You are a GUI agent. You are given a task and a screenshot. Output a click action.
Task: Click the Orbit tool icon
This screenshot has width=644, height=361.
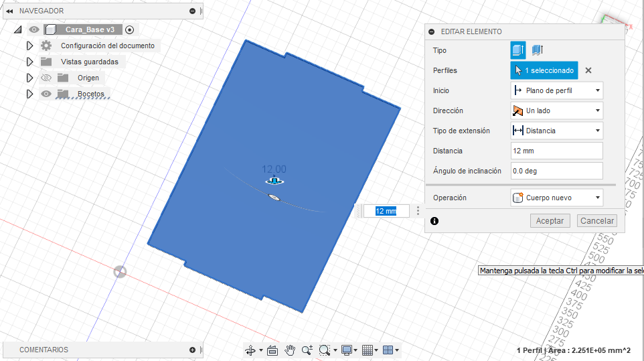pyautogui.click(x=250, y=350)
